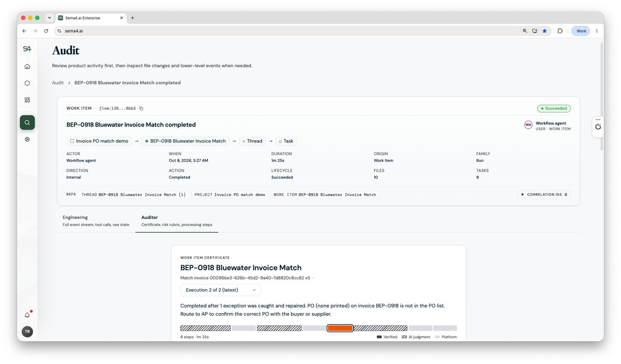Open the assistant hexagon icon on the page edge
Screen dimensions: 621x364
[x=598, y=127]
